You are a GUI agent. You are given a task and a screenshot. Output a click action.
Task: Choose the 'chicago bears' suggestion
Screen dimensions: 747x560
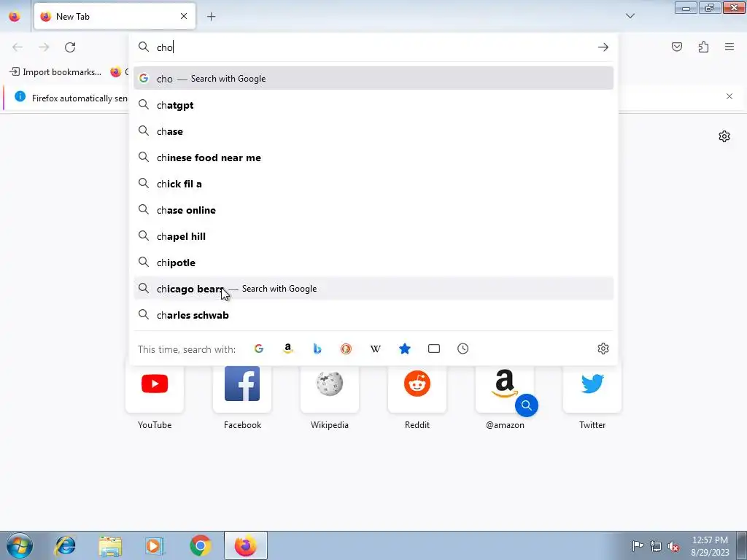click(373, 289)
